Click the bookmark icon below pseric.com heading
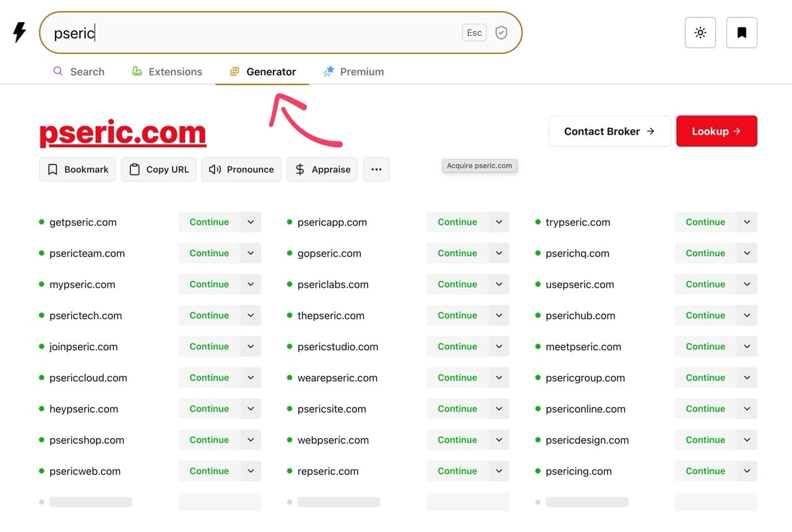The image size is (792, 532). coord(53,169)
